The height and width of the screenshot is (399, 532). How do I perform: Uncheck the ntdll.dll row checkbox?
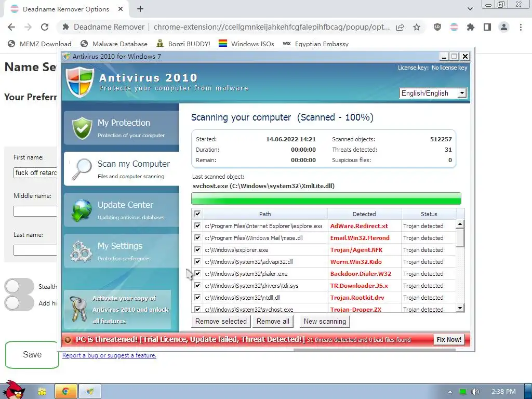click(x=197, y=297)
